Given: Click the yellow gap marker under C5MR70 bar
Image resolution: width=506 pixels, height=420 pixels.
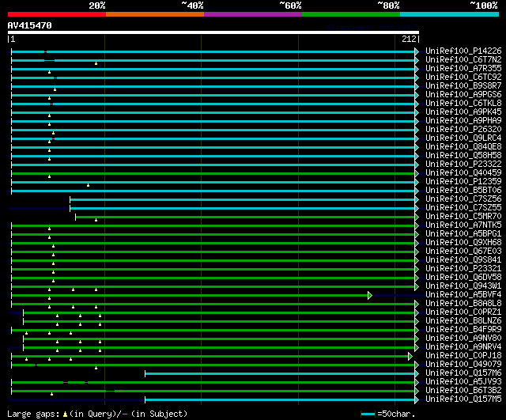Looking at the screenshot, I should [x=96, y=220].
